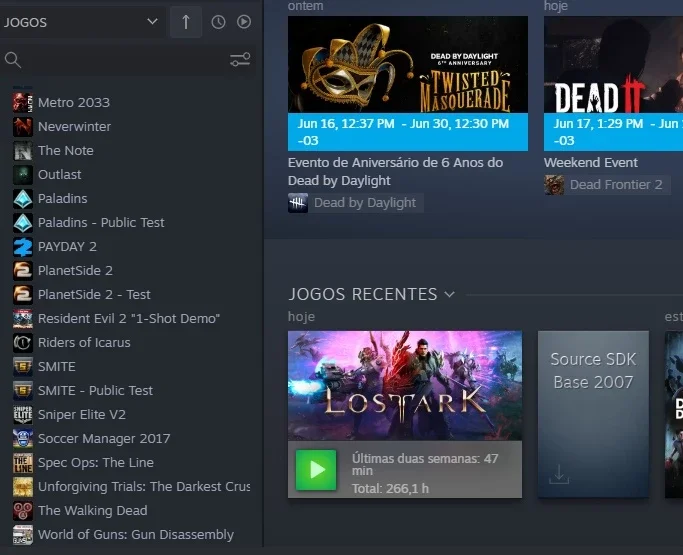
Task: Click the Sniper Elite V2 icon
Action: coord(23,414)
